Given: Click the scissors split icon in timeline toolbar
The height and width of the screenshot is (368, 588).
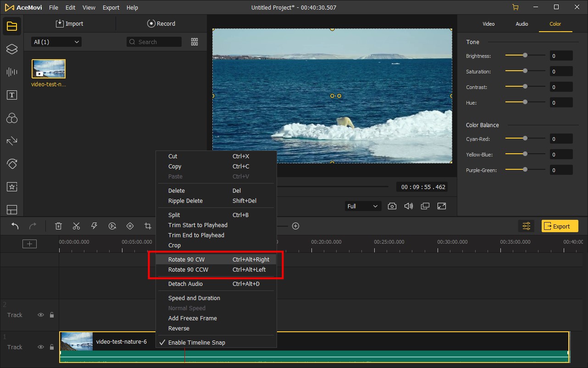Looking at the screenshot, I should [76, 226].
